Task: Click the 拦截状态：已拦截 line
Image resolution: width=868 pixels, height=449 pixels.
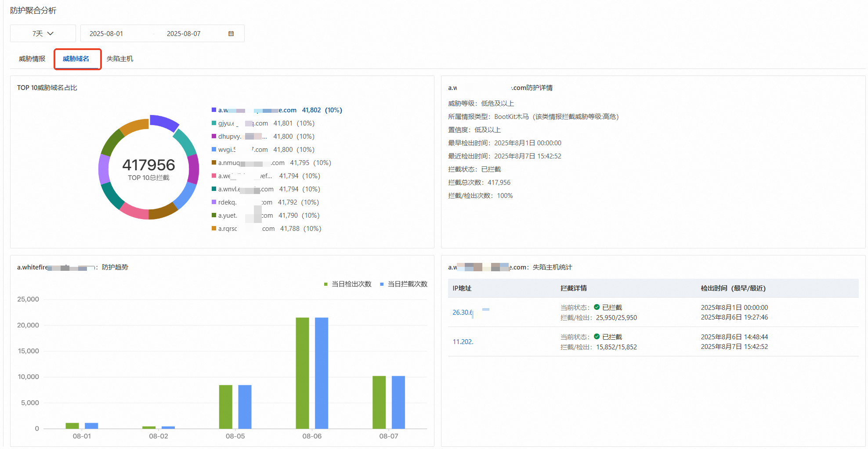Action: [474, 169]
